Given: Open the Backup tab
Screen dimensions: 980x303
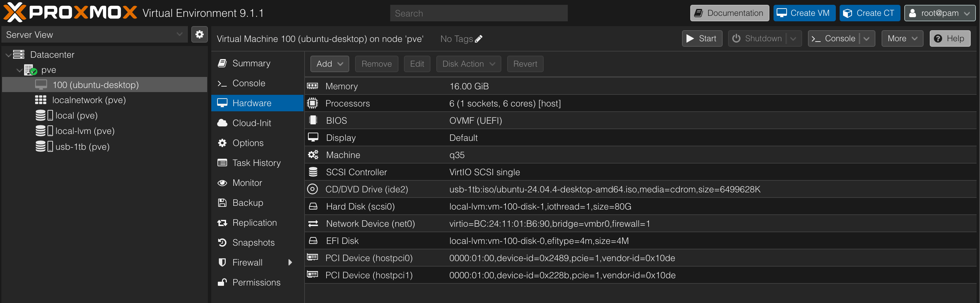Looking at the screenshot, I should 257,203.
